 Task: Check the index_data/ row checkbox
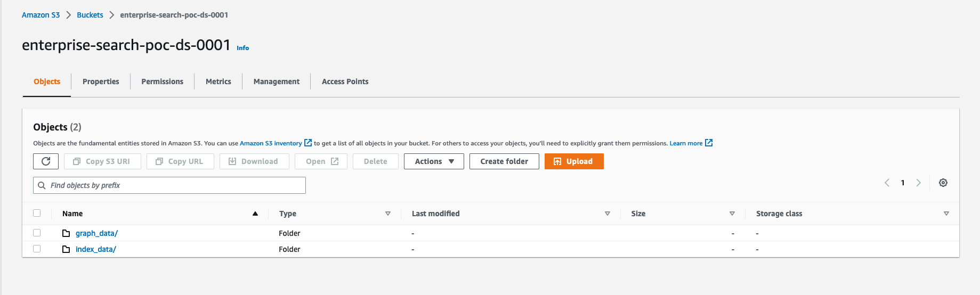pyautogui.click(x=37, y=249)
